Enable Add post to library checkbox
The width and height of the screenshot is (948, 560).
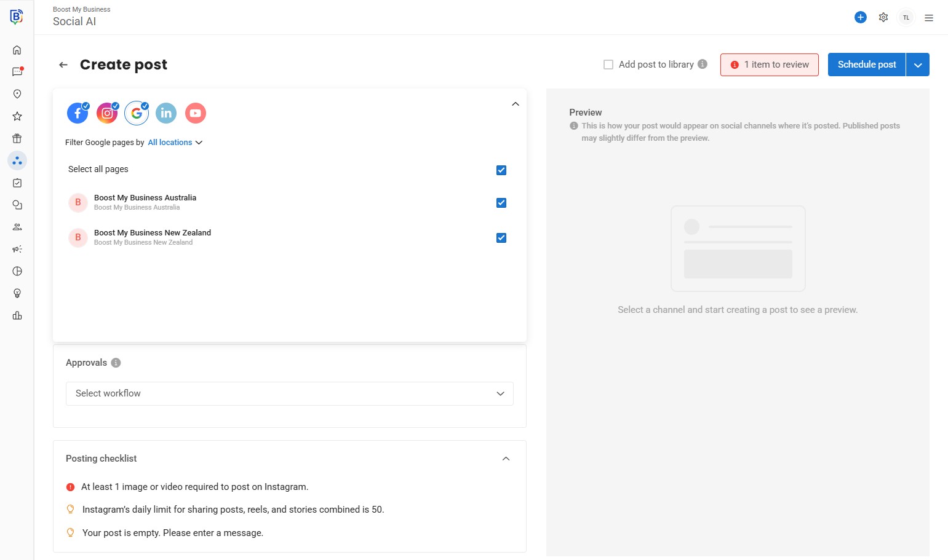coord(608,65)
